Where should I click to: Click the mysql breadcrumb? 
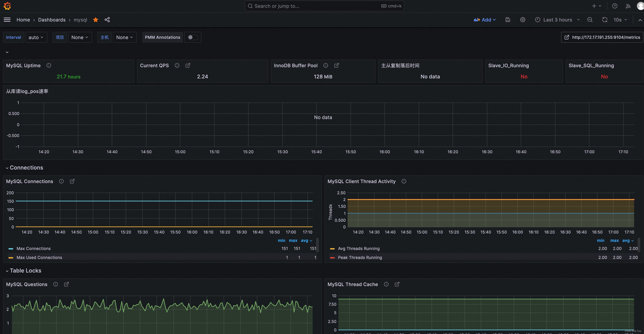(81, 20)
